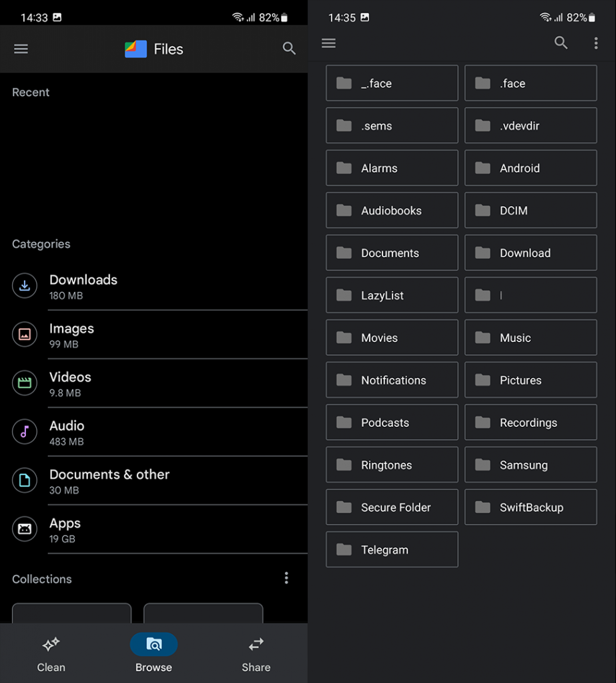
Task: Open the DCIM folder
Action: (x=531, y=210)
